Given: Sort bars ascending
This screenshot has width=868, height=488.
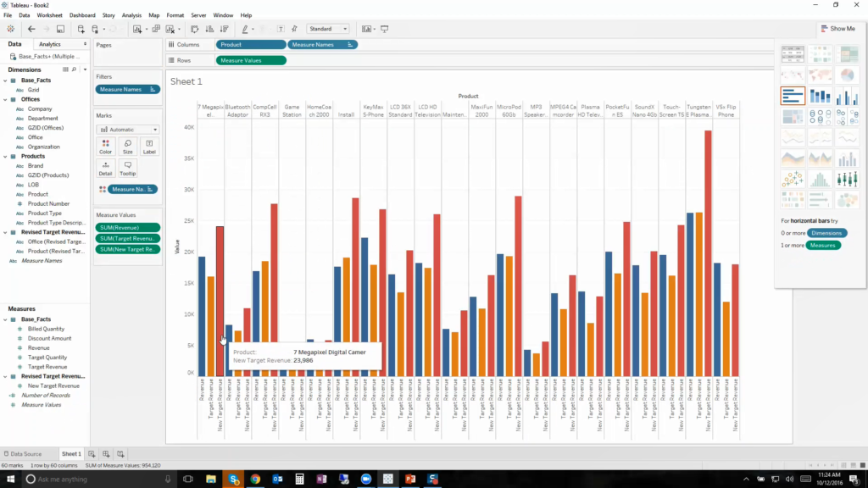Looking at the screenshot, I should pyautogui.click(x=209, y=29).
